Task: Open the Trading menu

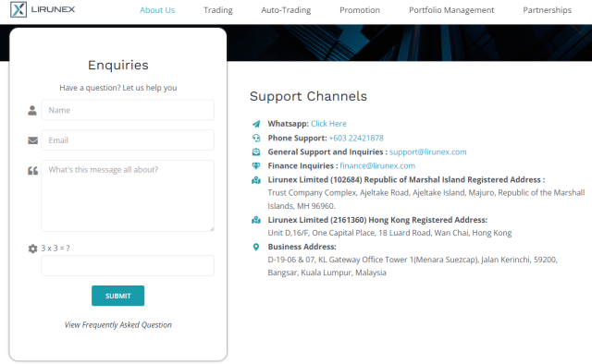Action: point(218,10)
